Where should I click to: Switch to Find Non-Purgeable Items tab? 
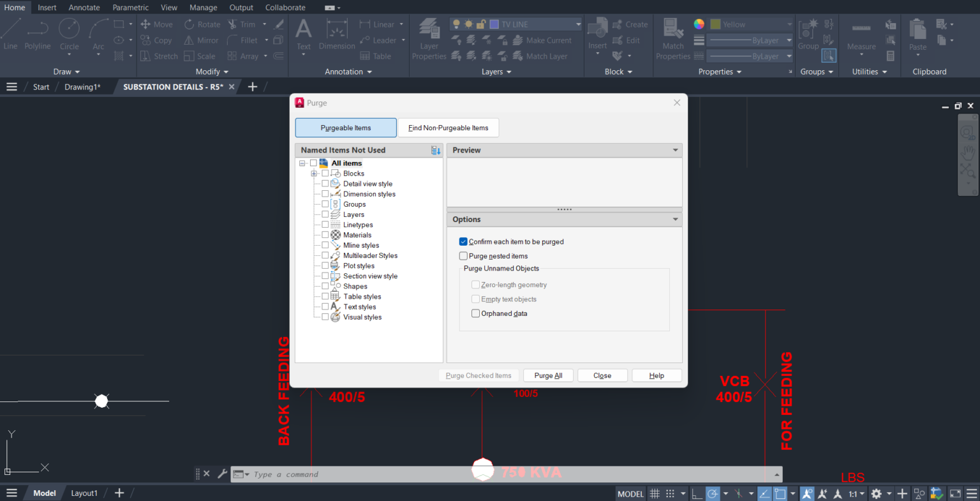pyautogui.click(x=449, y=128)
